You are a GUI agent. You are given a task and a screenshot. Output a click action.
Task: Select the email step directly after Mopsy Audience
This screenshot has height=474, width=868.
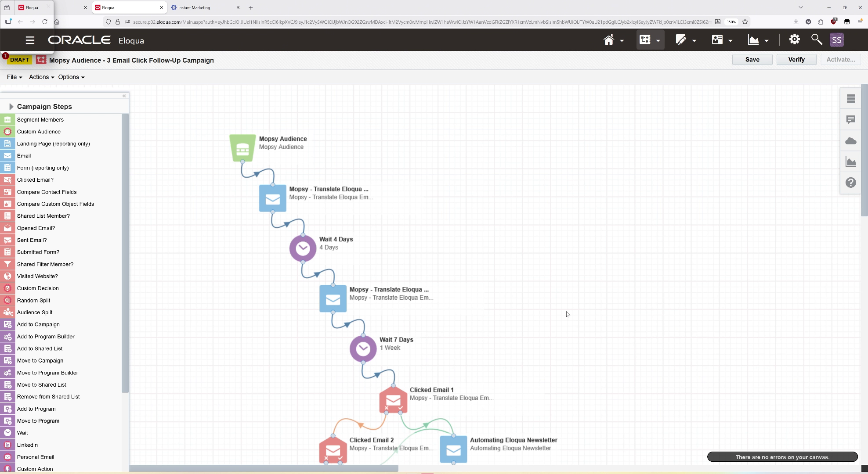[x=273, y=198]
